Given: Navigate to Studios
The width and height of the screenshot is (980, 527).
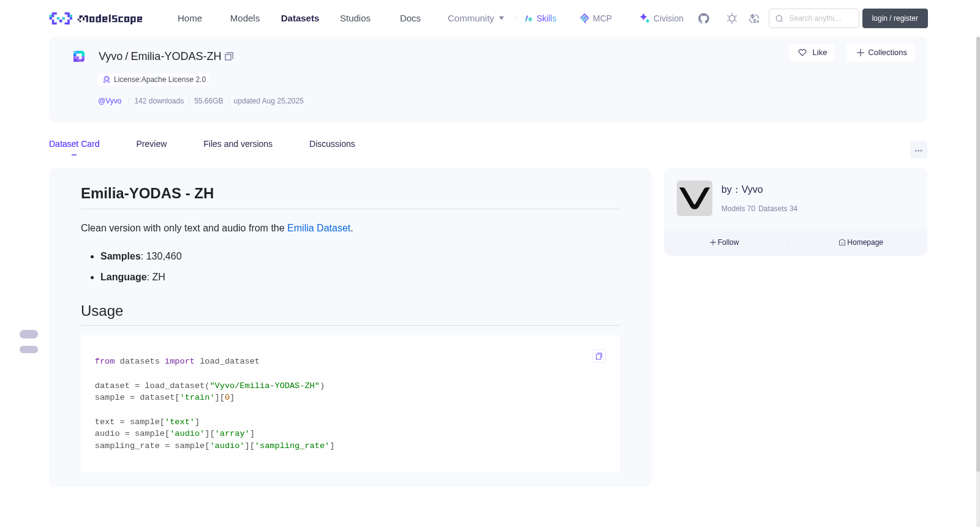Looking at the screenshot, I should (x=355, y=18).
